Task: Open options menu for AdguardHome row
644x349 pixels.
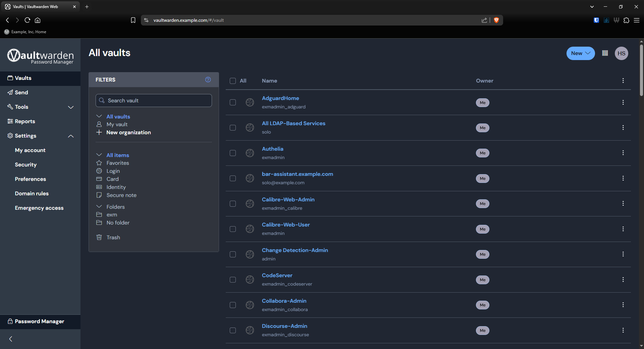Action: tap(623, 102)
